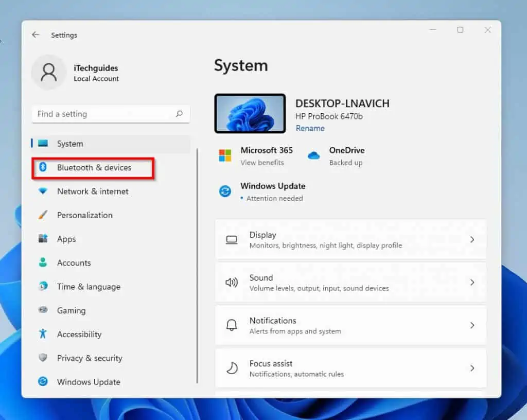Screen dimensions: 527x420
Task: Click the desktop wallpaper thumbnail preview
Action: click(x=250, y=113)
